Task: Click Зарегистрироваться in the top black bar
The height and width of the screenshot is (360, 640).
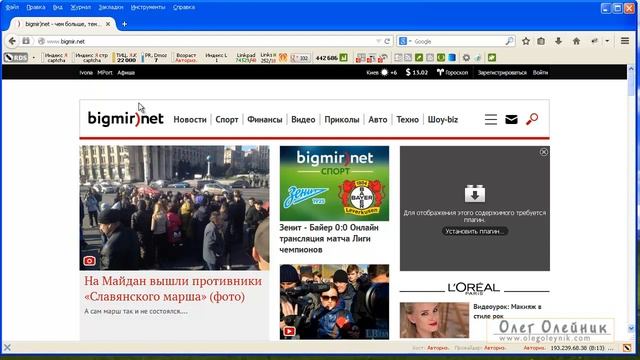Action: (502, 73)
